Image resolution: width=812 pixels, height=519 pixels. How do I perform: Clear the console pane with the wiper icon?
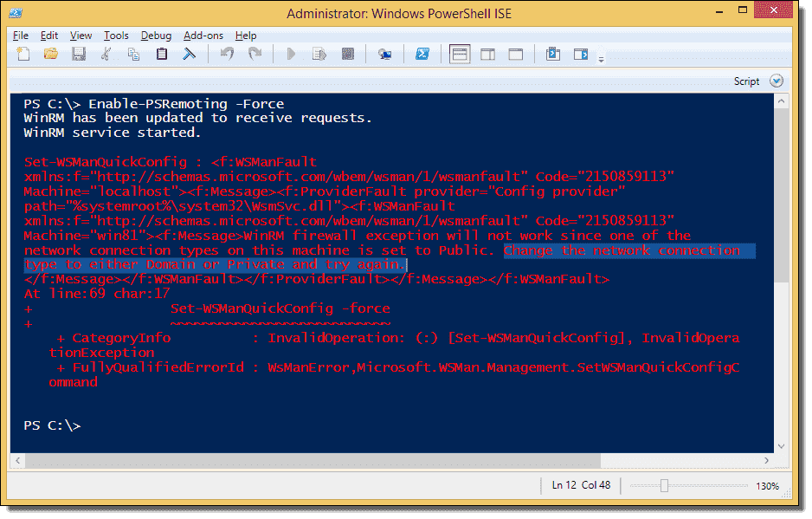click(189, 54)
